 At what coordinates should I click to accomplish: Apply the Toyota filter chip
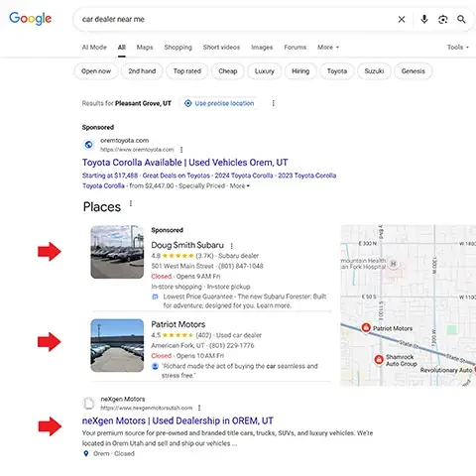337,71
